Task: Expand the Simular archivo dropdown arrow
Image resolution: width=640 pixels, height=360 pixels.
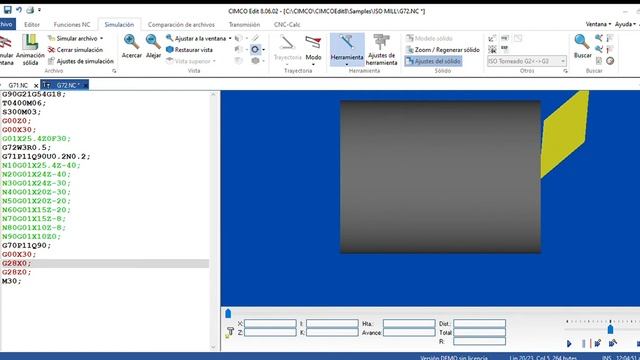Action: 101,38
